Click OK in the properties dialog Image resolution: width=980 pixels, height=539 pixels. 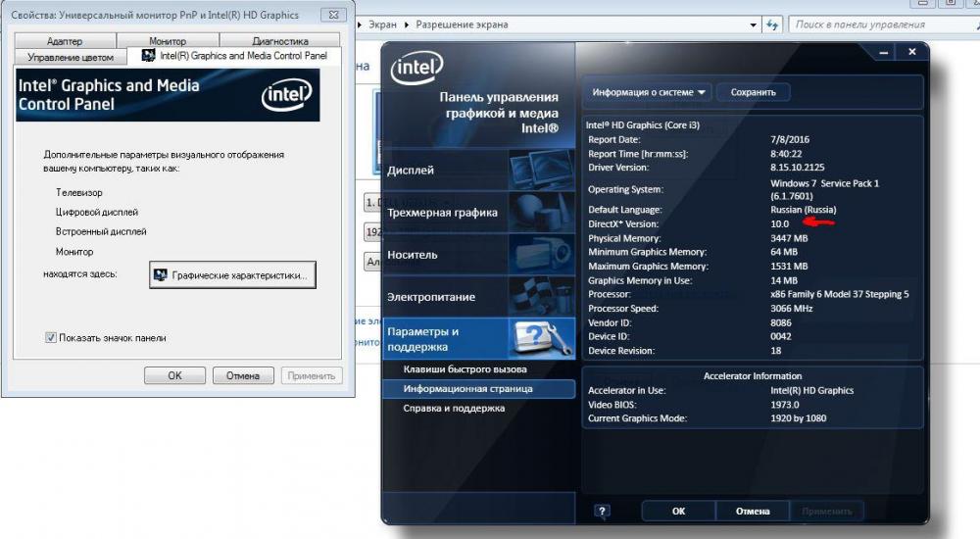click(x=175, y=375)
